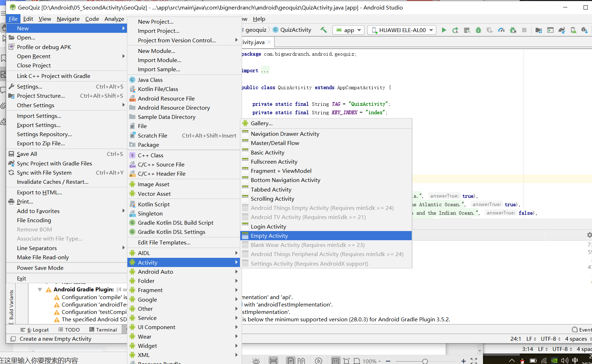The height and width of the screenshot is (364, 592).
Task: Select Image Asset entry
Action: pos(183,184)
